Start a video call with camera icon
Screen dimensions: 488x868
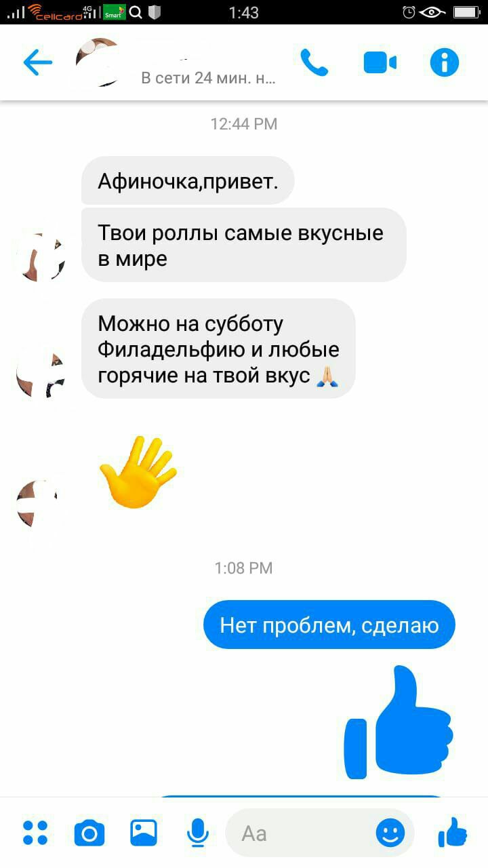click(380, 63)
